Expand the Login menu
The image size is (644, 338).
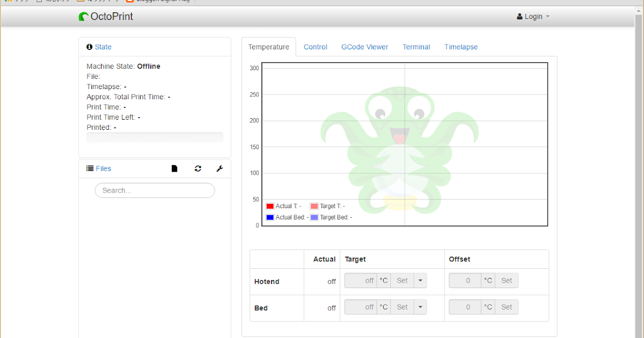click(x=533, y=16)
